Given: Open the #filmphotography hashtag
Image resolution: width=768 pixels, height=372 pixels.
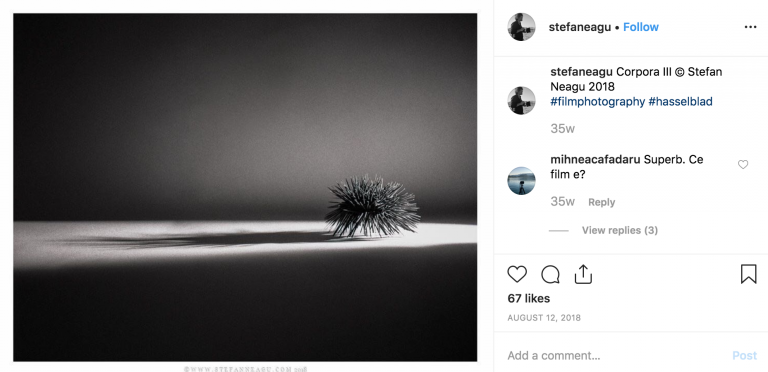Looking at the screenshot, I should click(598, 102).
